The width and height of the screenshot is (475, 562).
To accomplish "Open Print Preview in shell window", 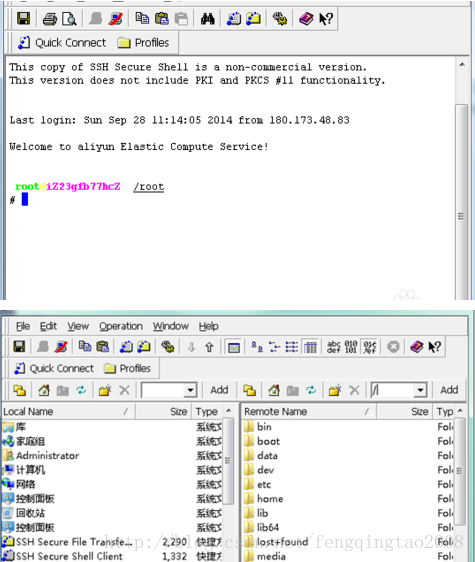I will point(69,19).
